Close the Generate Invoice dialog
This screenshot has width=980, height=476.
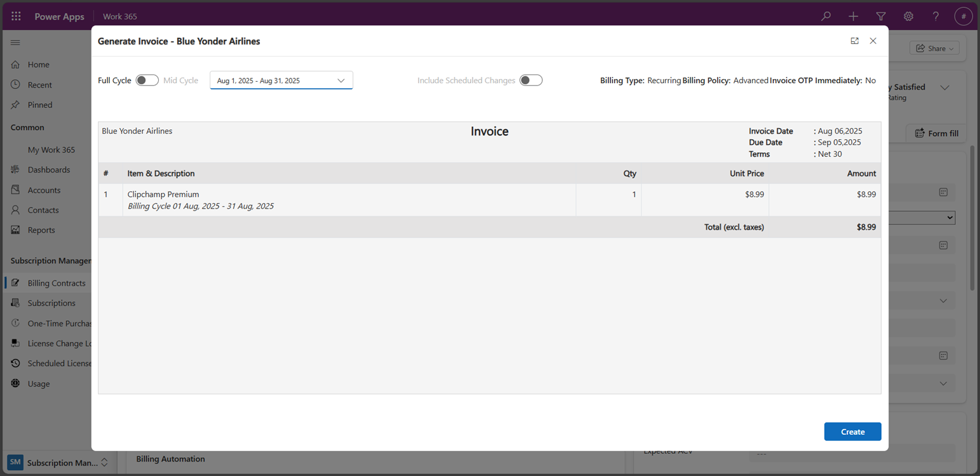[873, 41]
